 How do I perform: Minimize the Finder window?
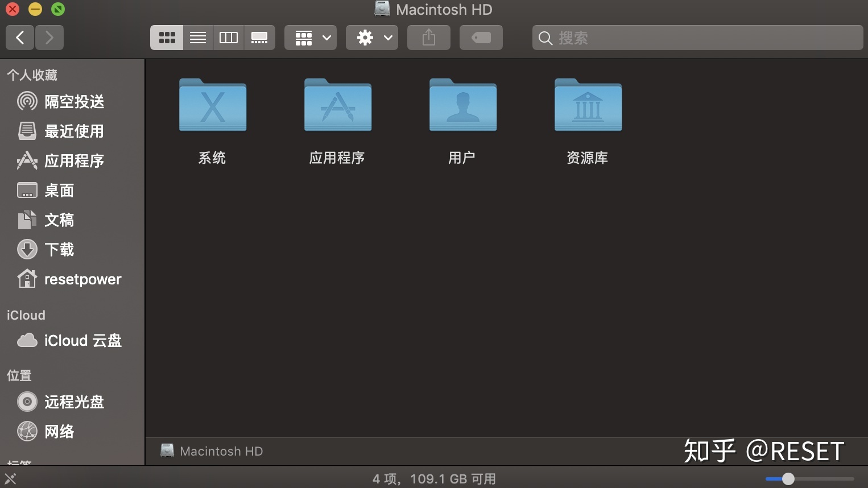(35, 9)
